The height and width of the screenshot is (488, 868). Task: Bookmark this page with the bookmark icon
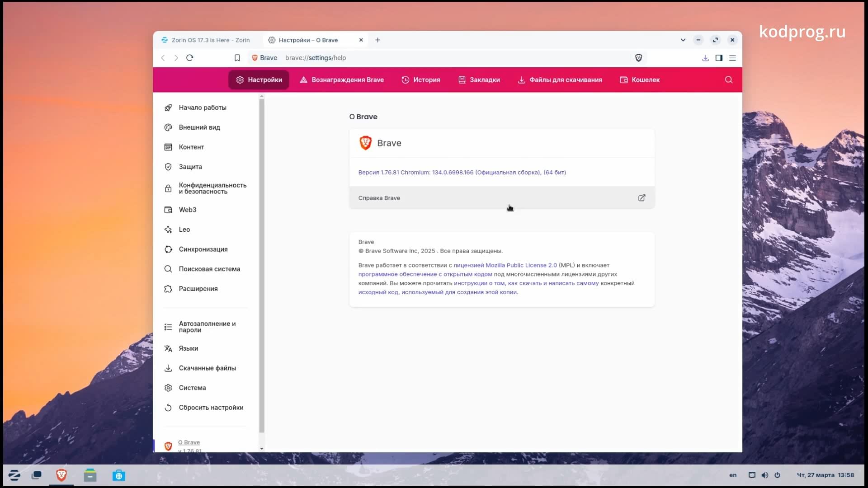point(237,58)
